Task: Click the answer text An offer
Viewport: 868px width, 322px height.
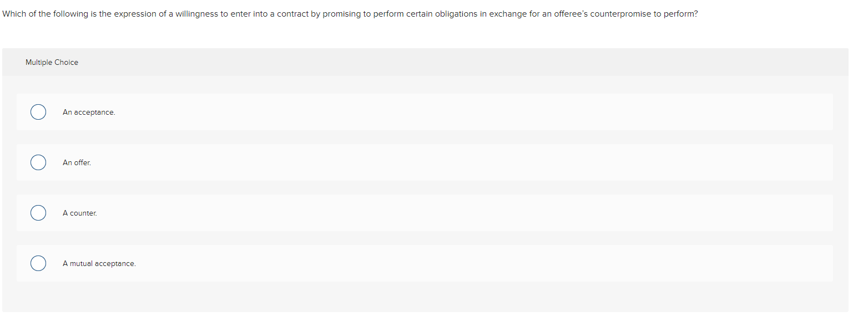Action: tap(77, 162)
